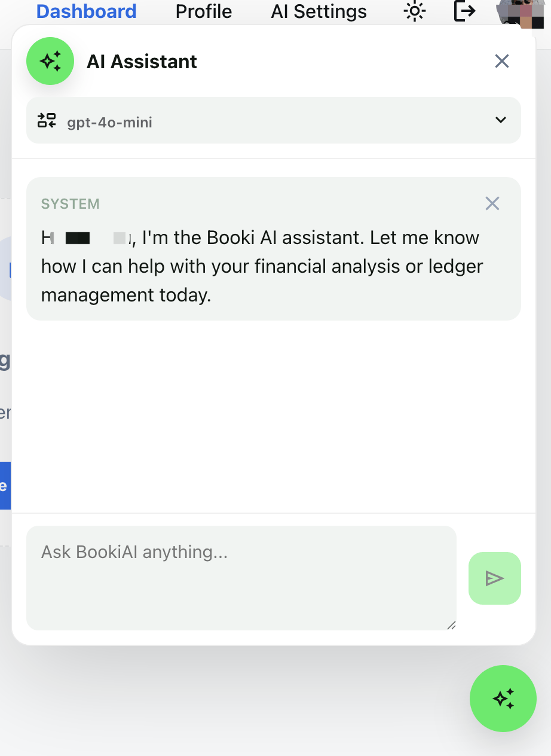This screenshot has height=756, width=551.
Task: Open the floating green AI chat bubble
Action: point(503,699)
